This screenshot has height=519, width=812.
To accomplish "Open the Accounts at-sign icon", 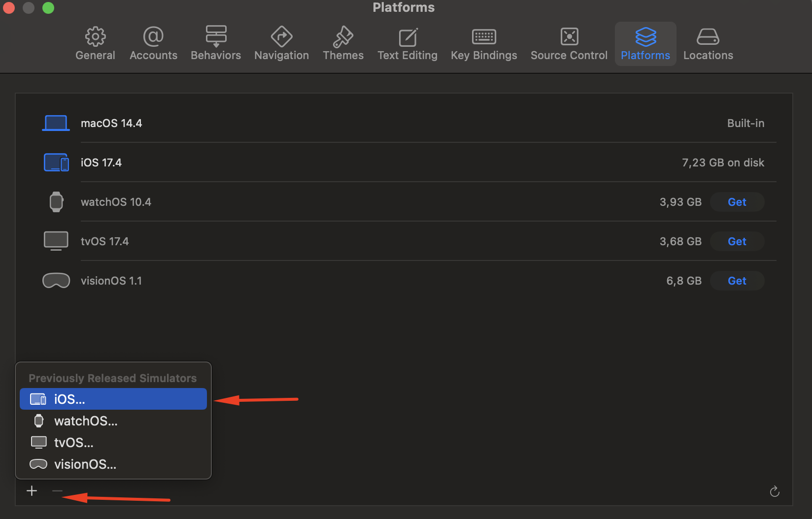I will point(153,36).
